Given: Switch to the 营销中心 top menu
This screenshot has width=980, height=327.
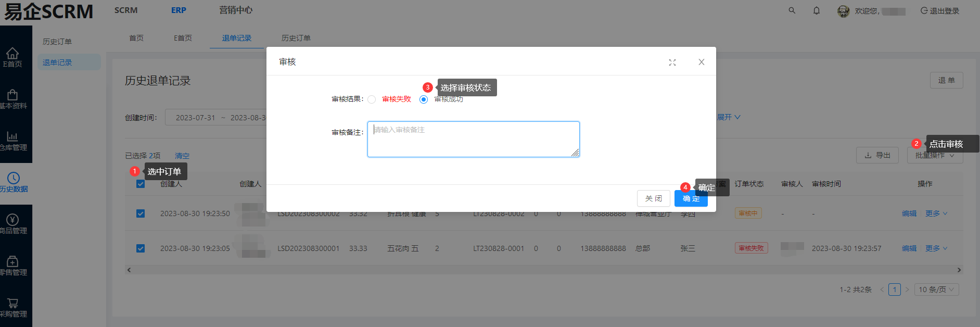Looking at the screenshot, I should 236,10.
